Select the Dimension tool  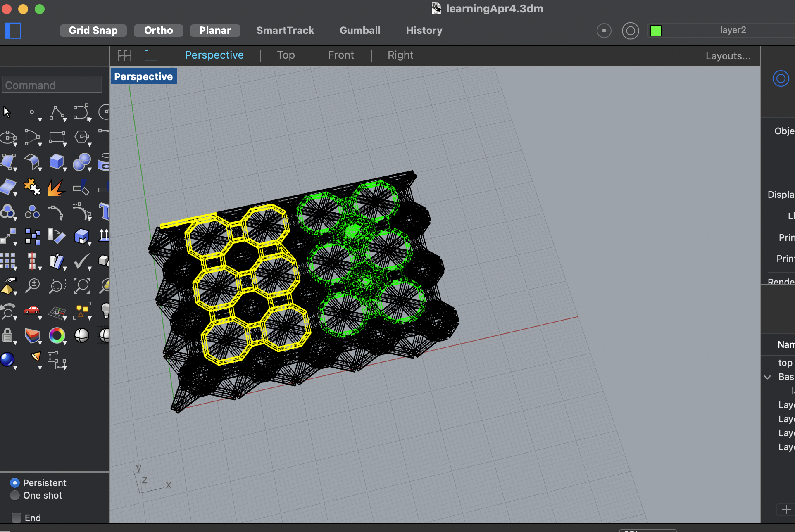tap(57, 360)
